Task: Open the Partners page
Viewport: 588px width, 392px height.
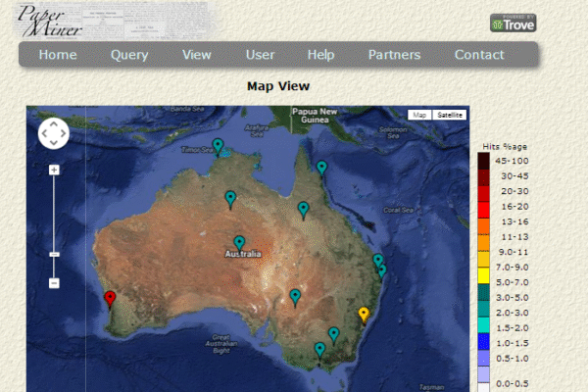Action: [394, 55]
